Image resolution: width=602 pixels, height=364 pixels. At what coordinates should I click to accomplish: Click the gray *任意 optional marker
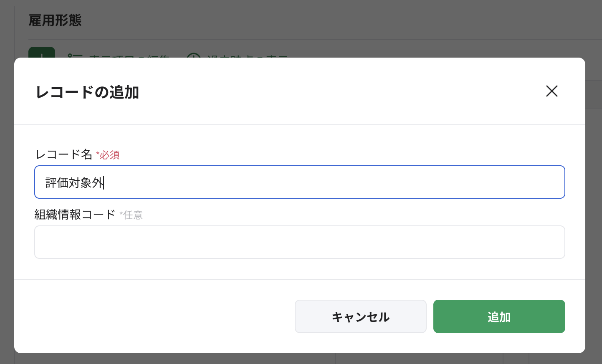132,215
